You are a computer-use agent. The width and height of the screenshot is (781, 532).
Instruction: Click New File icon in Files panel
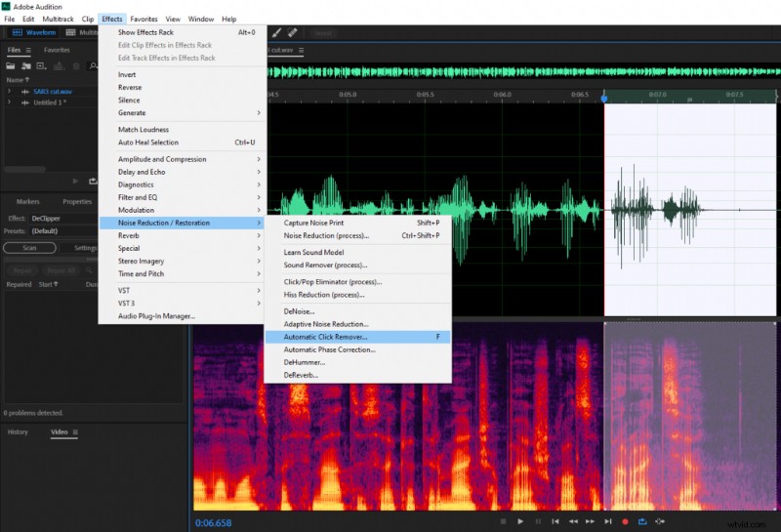click(41, 65)
